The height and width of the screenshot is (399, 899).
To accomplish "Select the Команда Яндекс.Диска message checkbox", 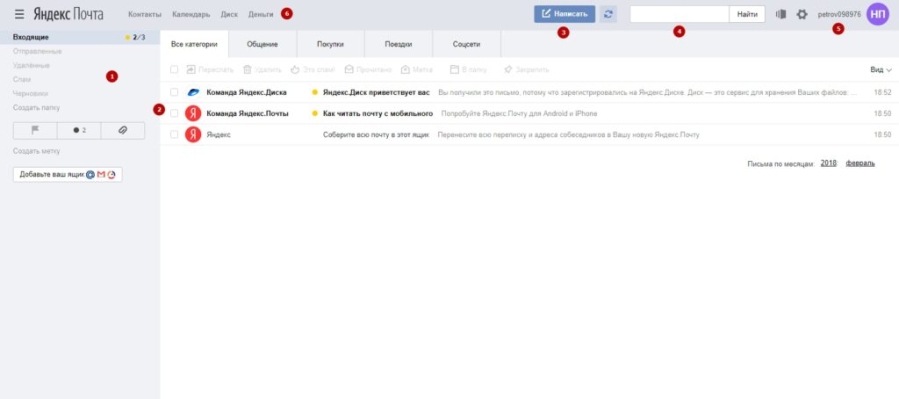I will coord(174,92).
